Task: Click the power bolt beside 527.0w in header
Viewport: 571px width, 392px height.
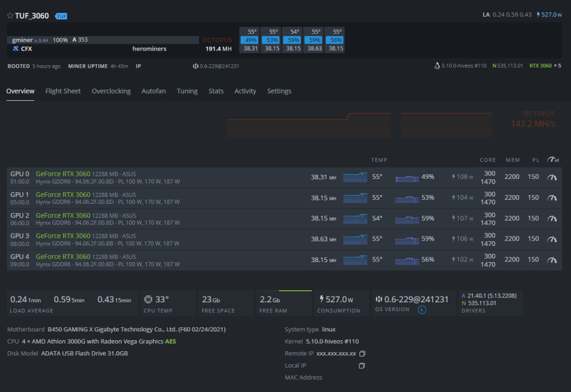Action: click(x=538, y=15)
